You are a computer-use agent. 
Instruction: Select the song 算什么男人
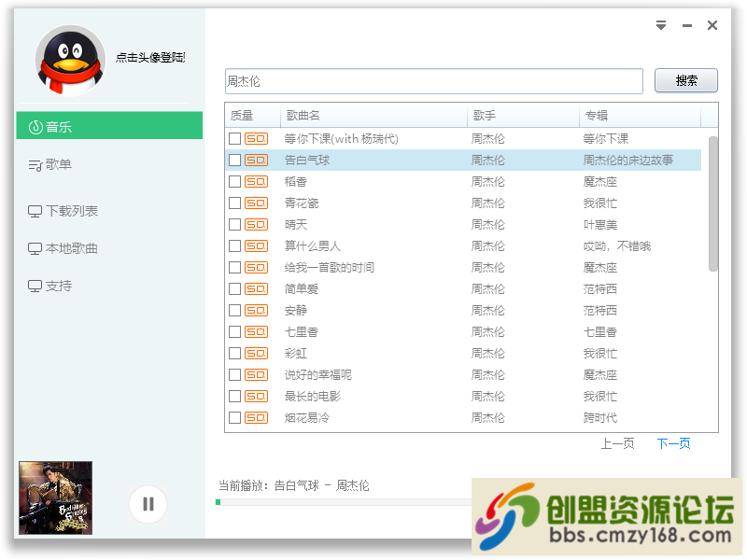point(313,245)
